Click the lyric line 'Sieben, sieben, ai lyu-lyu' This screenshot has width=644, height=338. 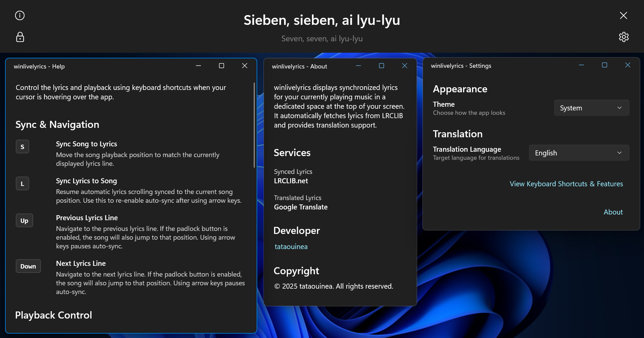(x=322, y=20)
